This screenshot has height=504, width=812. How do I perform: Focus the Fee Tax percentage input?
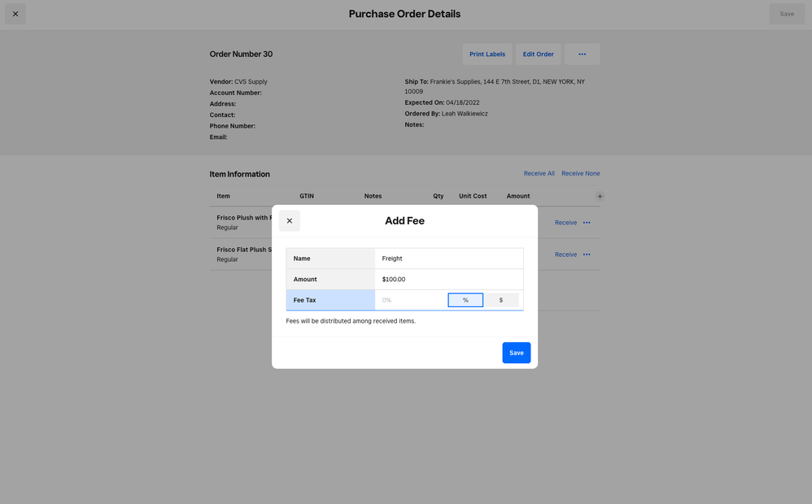[x=410, y=300]
